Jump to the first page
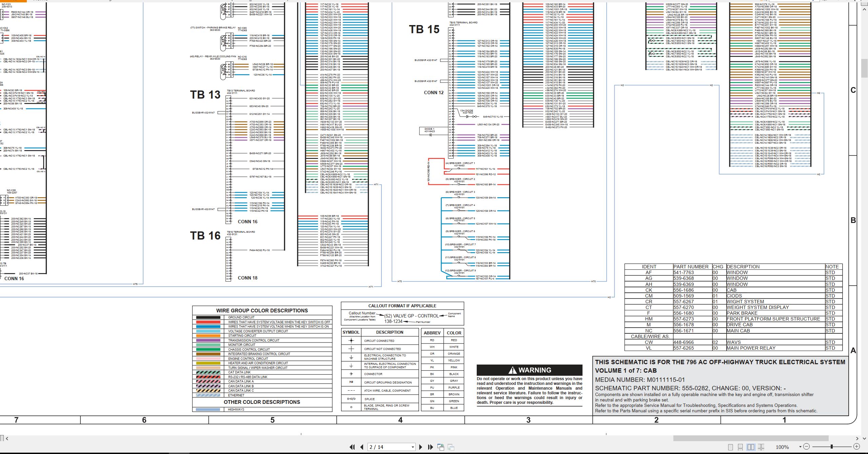This screenshot has width=868, height=454. pyautogui.click(x=352, y=447)
